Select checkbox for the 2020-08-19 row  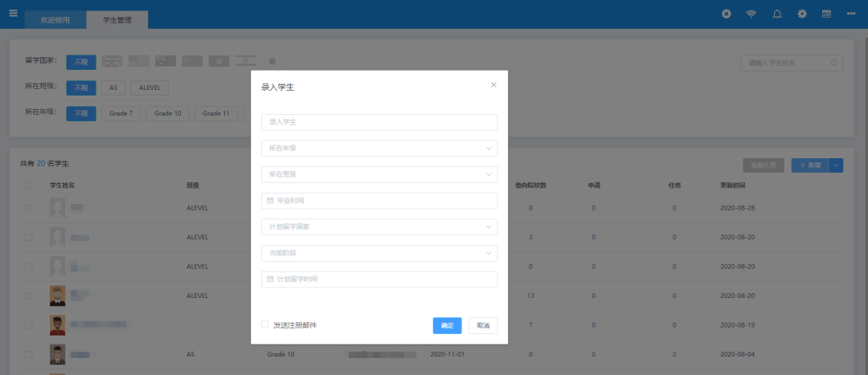(29, 325)
